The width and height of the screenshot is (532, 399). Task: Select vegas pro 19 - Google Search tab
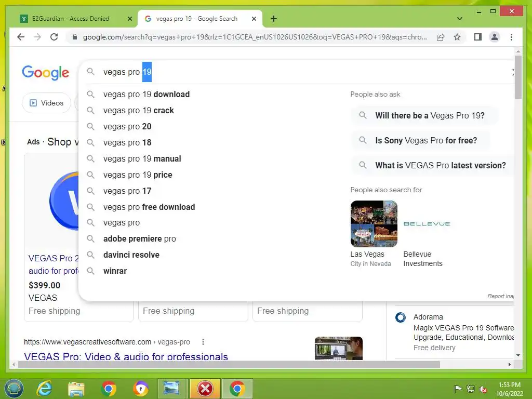(200, 19)
